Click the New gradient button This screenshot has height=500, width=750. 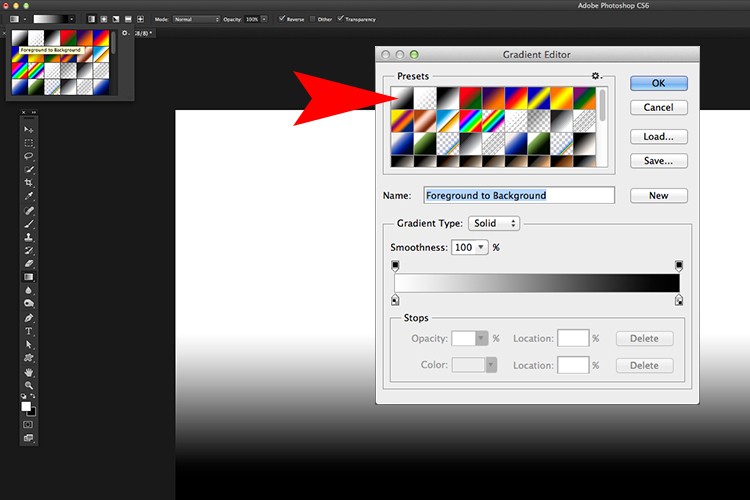click(x=659, y=196)
